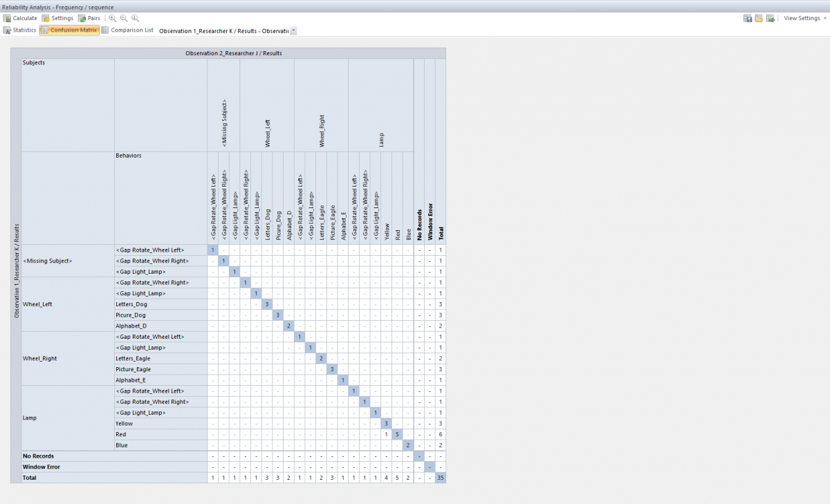Select the Confusion Matrix view
The width and height of the screenshot is (830, 504).
tap(69, 30)
